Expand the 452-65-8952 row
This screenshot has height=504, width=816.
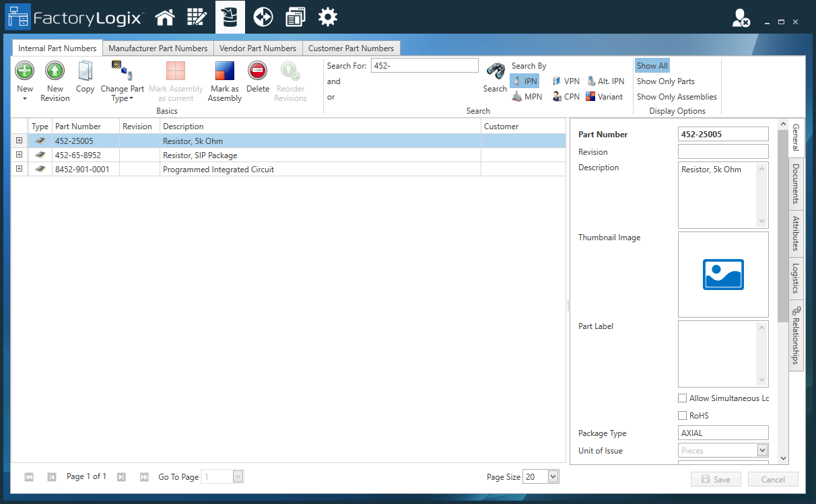tap(20, 155)
